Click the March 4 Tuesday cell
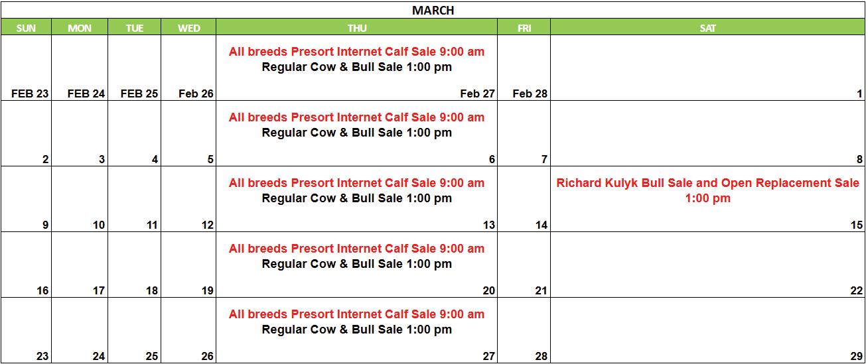 (x=134, y=133)
